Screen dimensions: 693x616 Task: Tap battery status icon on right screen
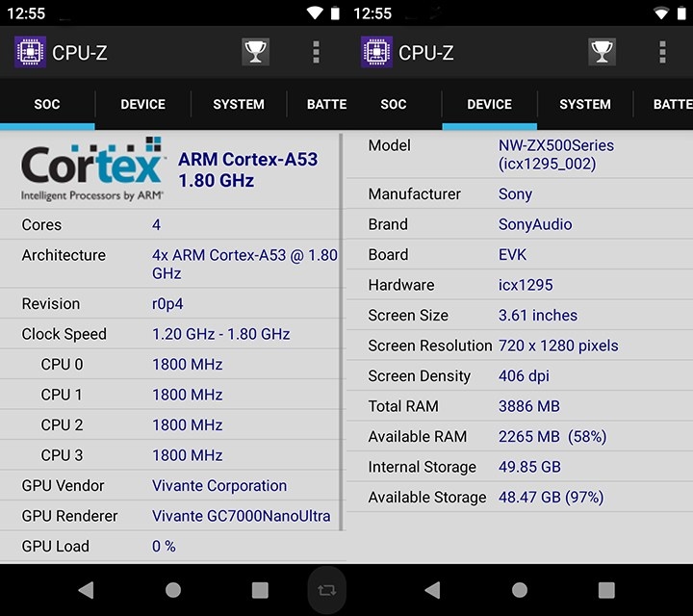coord(681,13)
